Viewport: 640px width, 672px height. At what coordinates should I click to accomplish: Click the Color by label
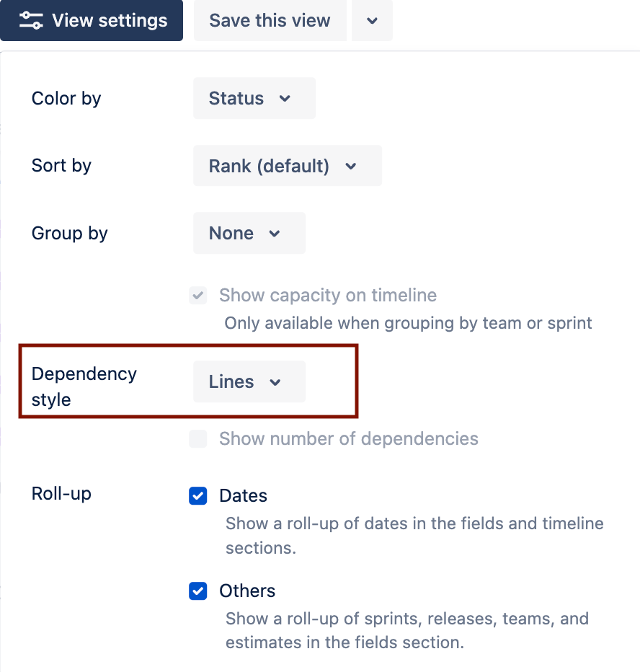tap(66, 99)
